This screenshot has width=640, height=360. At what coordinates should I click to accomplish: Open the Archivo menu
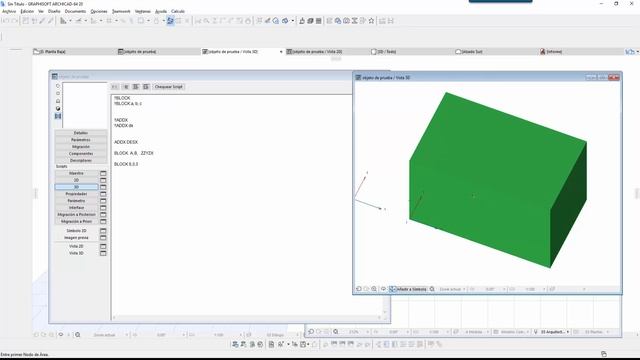click(x=9, y=11)
